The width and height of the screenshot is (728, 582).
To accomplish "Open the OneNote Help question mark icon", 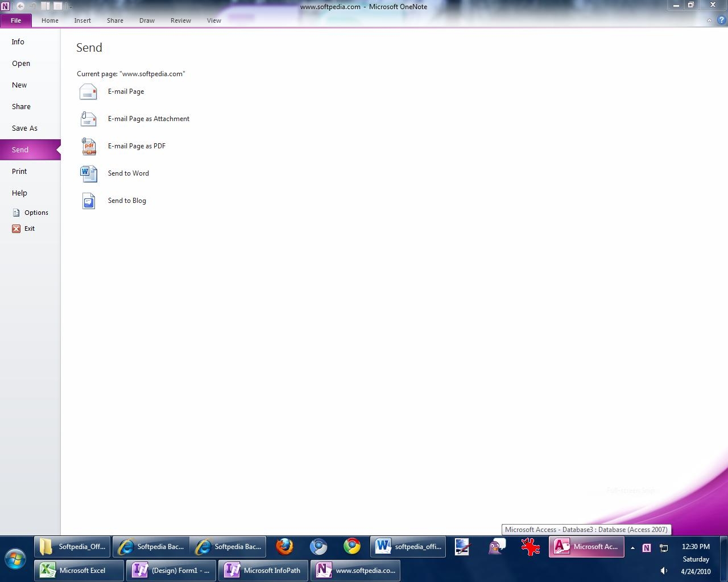I will click(x=721, y=20).
